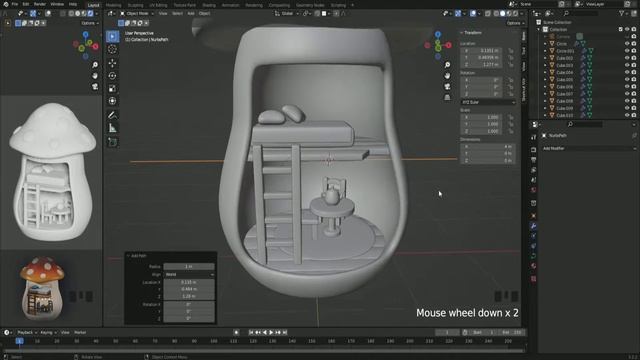640x360 pixels.
Task: Switch to Geometry Nodes workspace tab
Action: tap(310, 5)
